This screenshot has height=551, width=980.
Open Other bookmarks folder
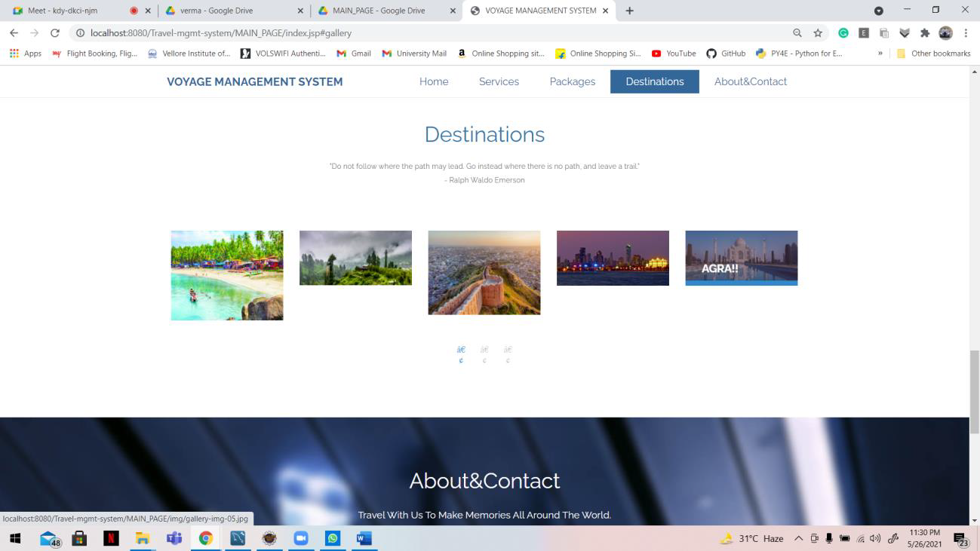pos(933,54)
